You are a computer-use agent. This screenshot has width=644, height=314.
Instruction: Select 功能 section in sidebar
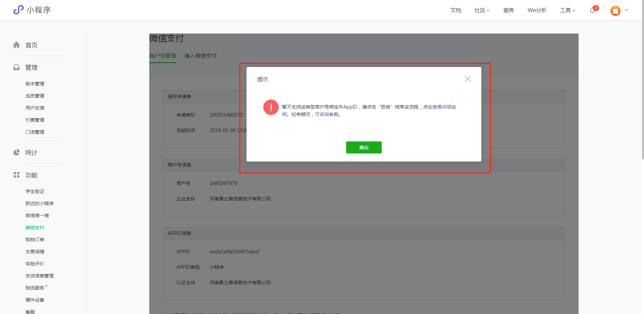click(x=32, y=175)
